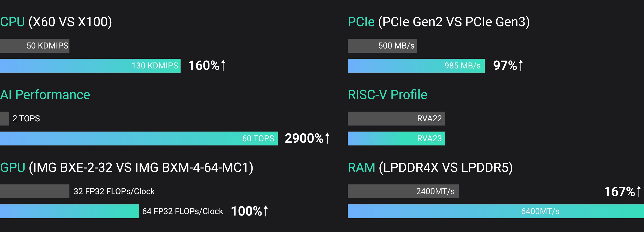Click the 6400MT/s gradient bar
This screenshot has height=232, width=644.
(x=495, y=211)
